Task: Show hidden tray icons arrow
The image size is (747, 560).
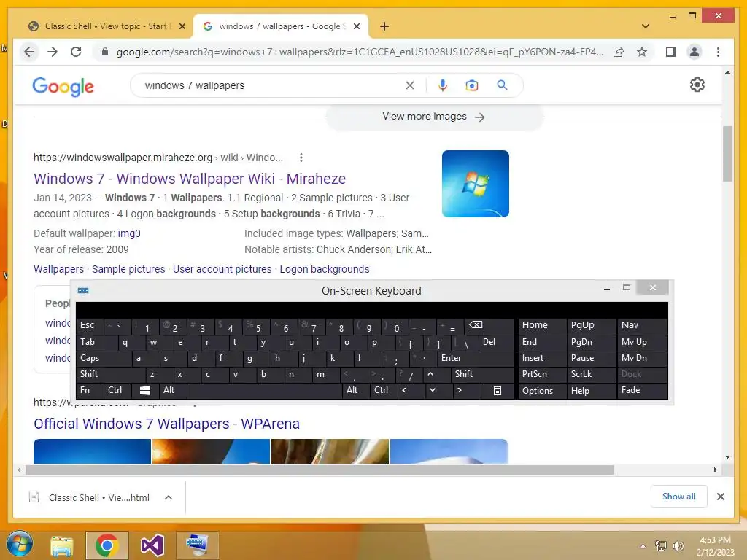Action: [643, 546]
